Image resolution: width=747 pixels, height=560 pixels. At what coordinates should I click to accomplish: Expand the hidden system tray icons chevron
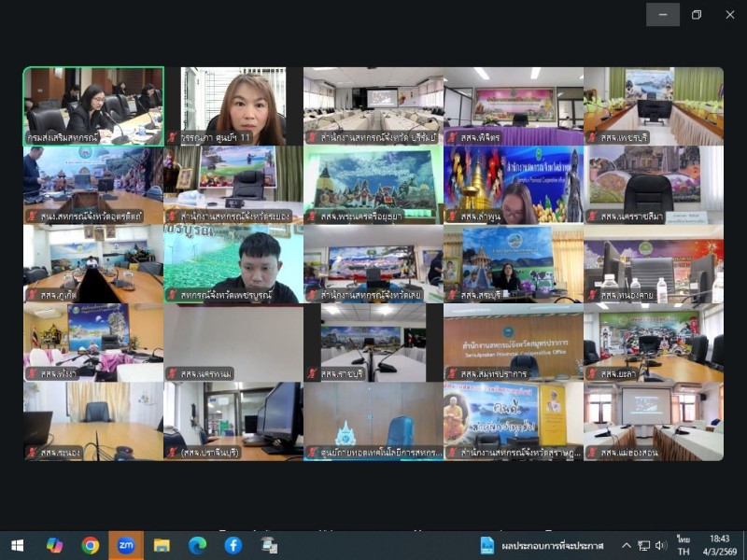pos(626,545)
